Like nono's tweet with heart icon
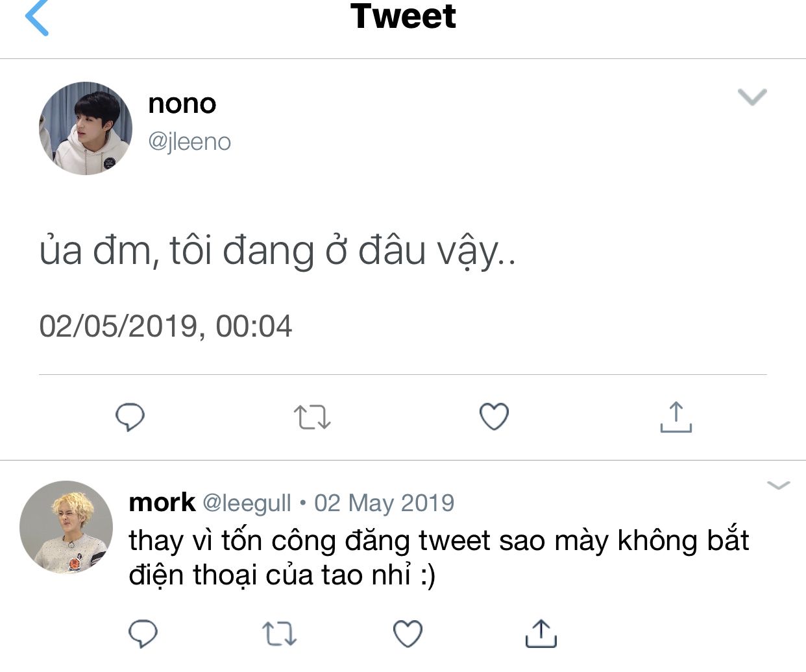This screenshot has width=806, height=672. [494, 417]
